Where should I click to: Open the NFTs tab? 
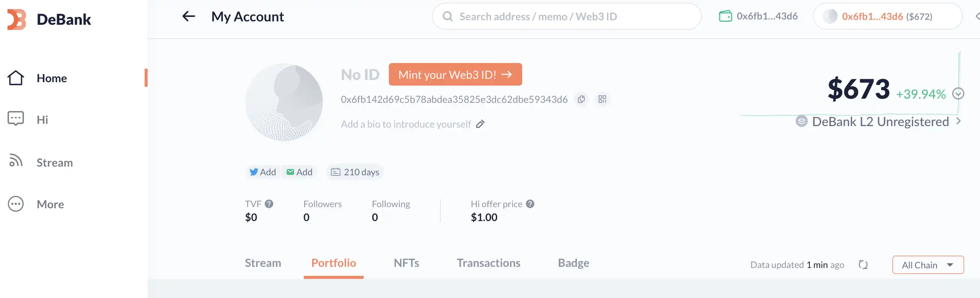tap(406, 263)
